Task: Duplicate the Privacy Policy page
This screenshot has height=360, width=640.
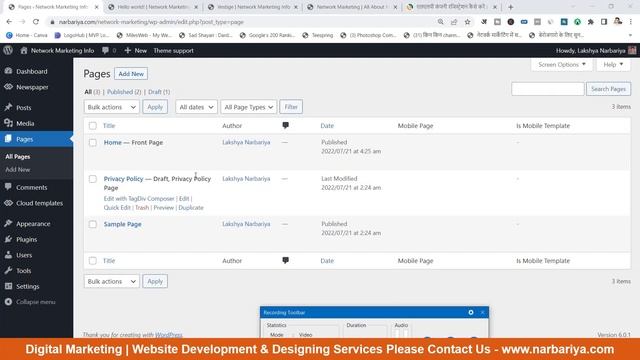Action: [191, 207]
